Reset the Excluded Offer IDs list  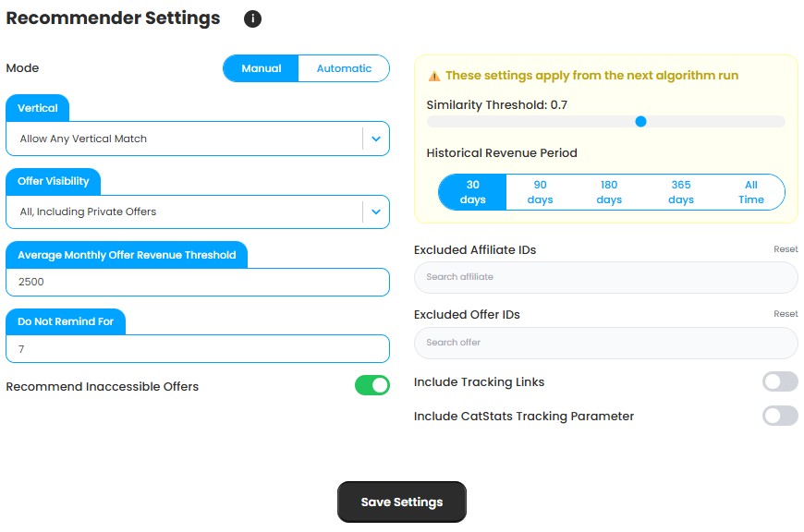click(x=786, y=313)
